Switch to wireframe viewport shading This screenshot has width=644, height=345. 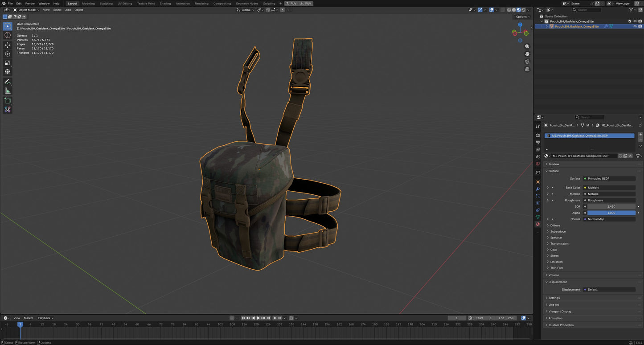pos(509,10)
